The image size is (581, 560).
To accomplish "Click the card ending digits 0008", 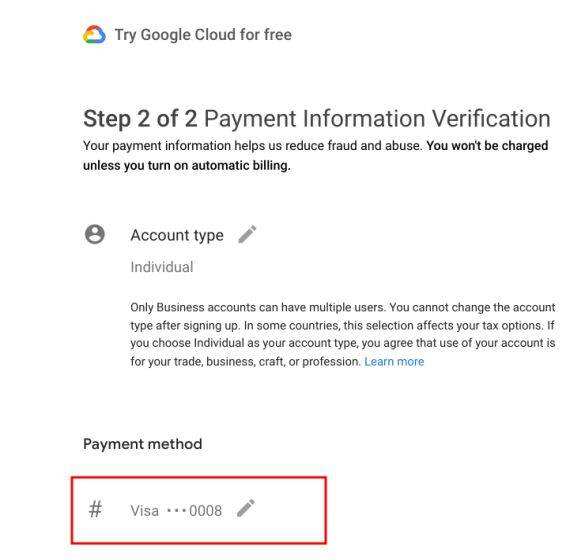I will 206,511.
